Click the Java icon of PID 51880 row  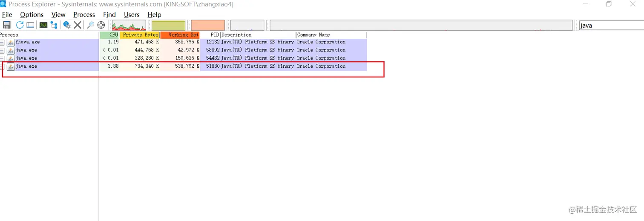[x=11, y=66]
